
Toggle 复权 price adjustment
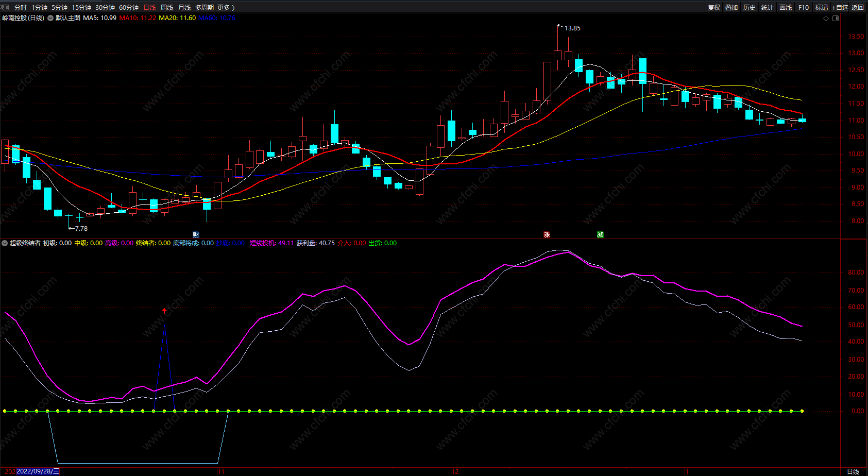[x=714, y=8]
